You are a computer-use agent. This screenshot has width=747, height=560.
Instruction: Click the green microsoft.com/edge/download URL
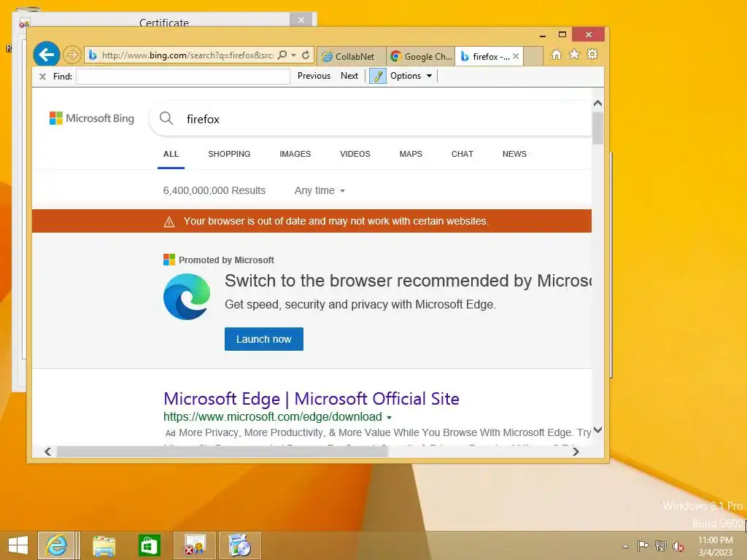click(x=273, y=416)
